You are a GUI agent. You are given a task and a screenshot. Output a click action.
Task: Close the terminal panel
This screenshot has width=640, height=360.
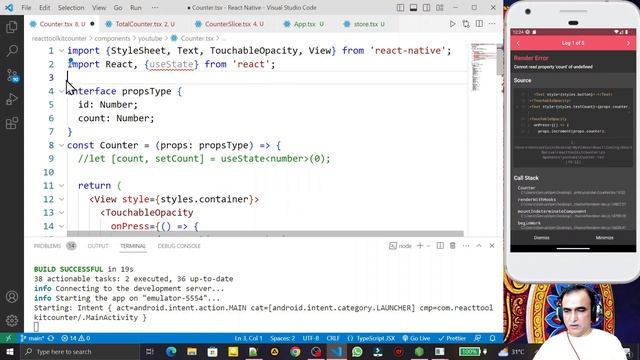pos(492,246)
